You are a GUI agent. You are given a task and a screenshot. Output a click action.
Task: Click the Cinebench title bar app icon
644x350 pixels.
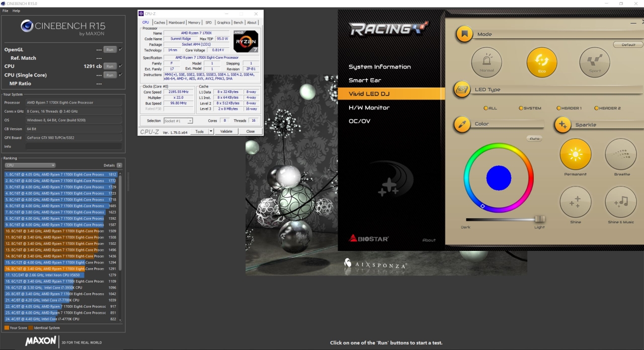3,4
